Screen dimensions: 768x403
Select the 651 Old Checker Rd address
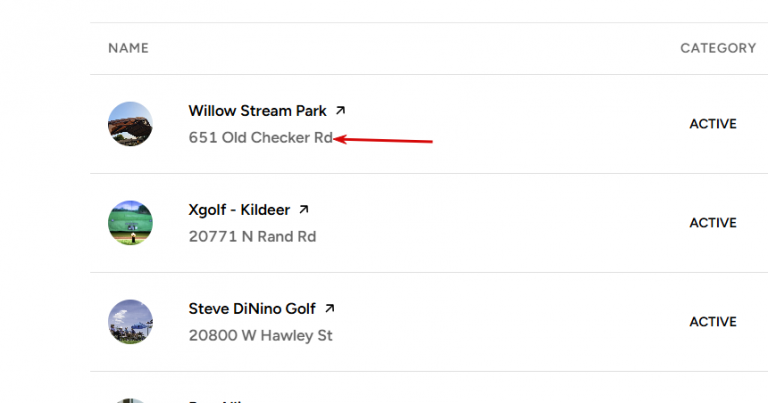(x=261, y=138)
